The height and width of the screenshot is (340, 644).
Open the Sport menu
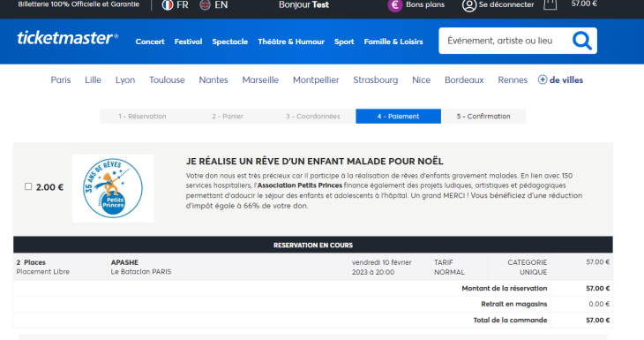point(344,42)
